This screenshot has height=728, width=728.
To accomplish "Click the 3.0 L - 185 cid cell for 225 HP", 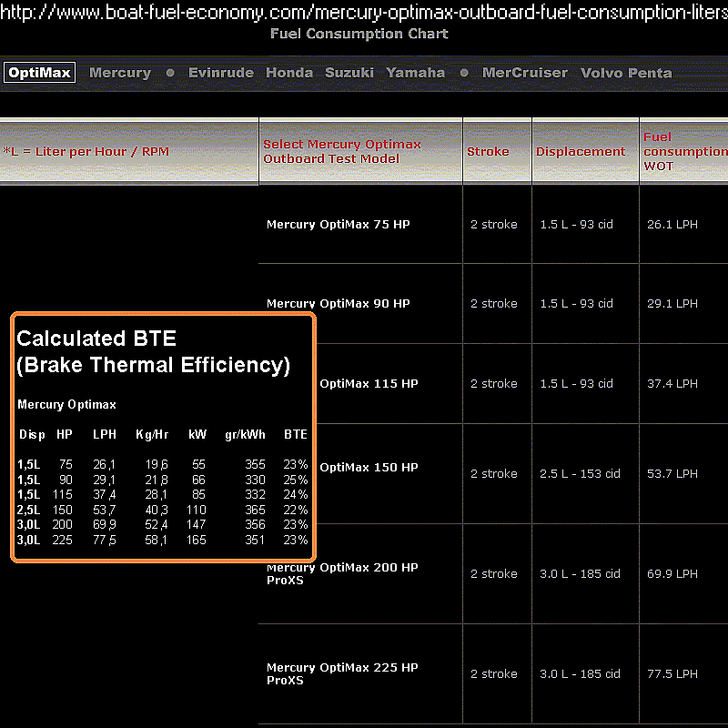I will 580,673.
